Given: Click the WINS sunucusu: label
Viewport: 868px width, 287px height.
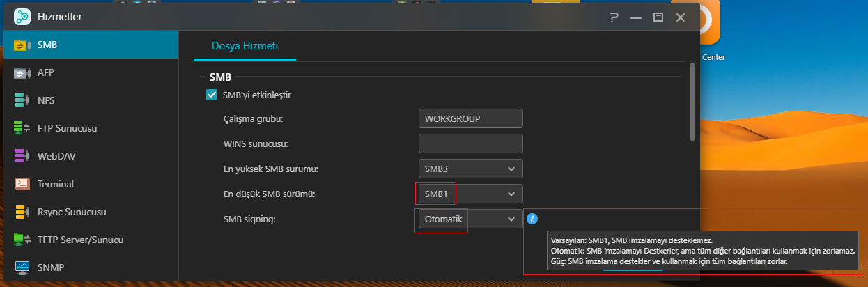Looking at the screenshot, I should (256, 143).
